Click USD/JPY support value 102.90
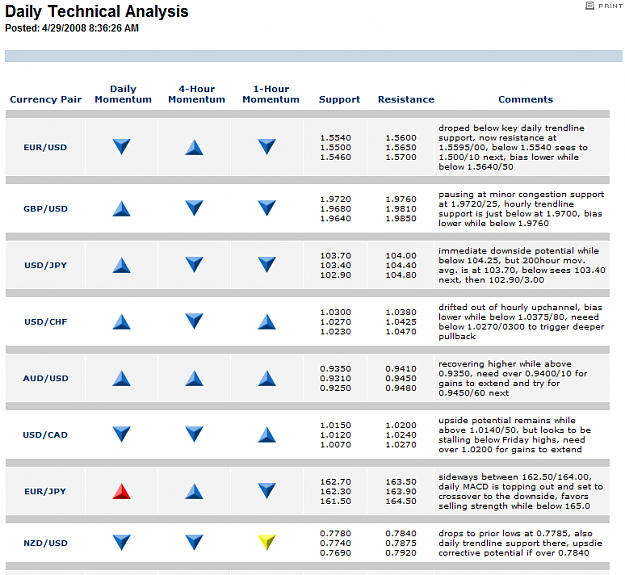Viewport: 625px width, 575px height. (x=336, y=275)
